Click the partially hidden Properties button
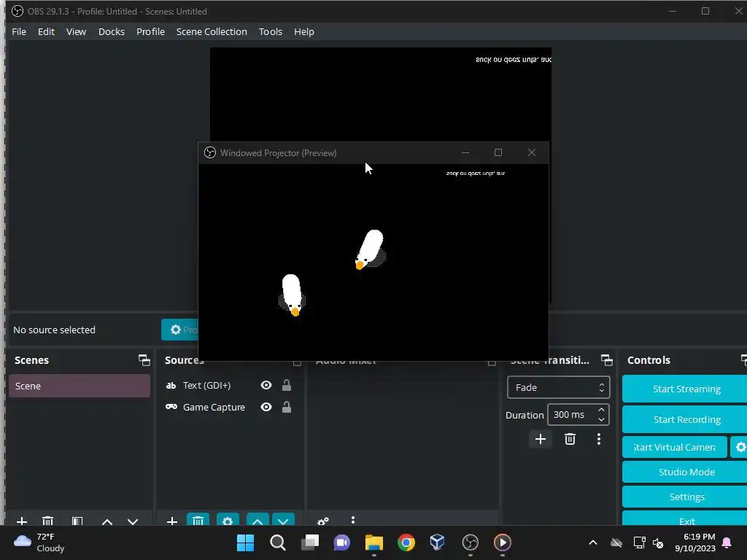This screenshot has height=560, width=747. (179, 330)
